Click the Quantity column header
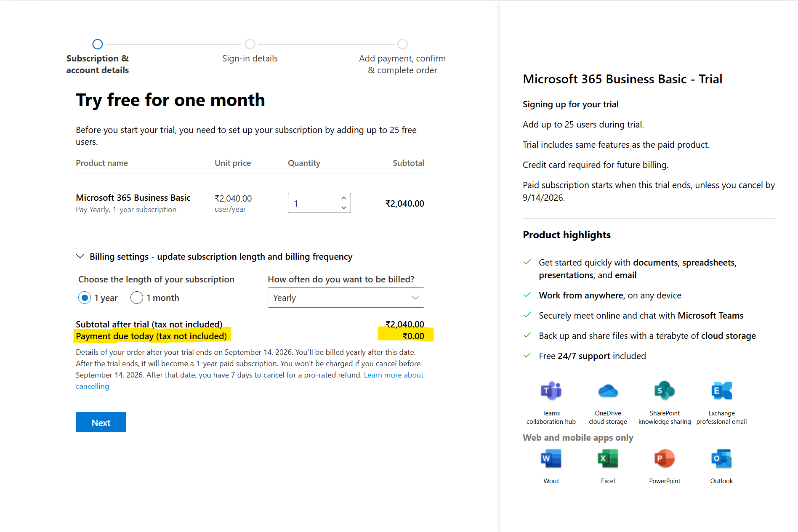The image size is (798, 532). click(x=304, y=163)
